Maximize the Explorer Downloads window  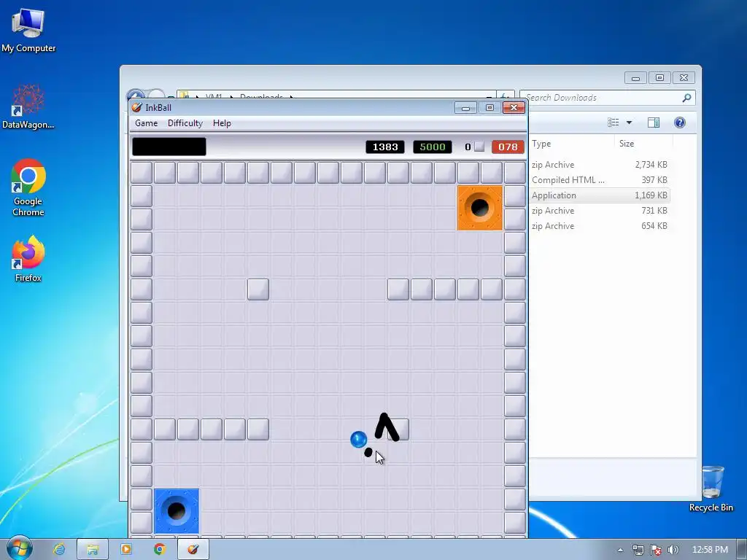[x=659, y=77]
